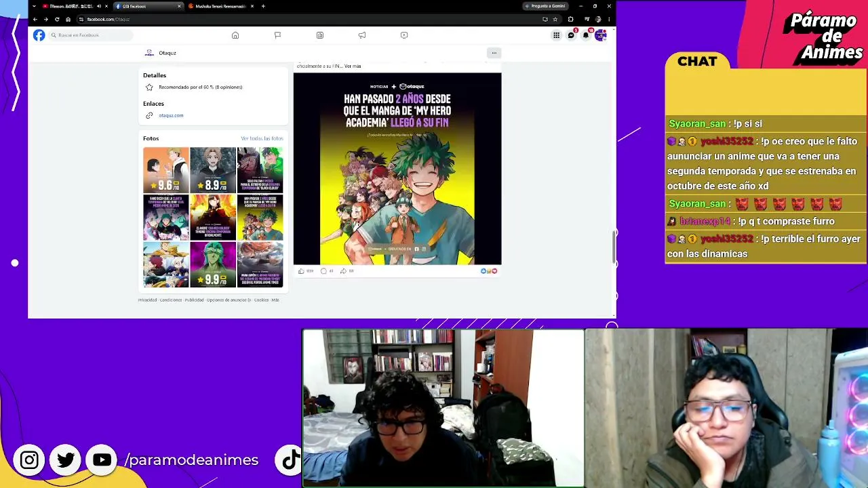Open the Cookies footer link
Image resolution: width=868 pixels, height=488 pixels.
[261, 300]
